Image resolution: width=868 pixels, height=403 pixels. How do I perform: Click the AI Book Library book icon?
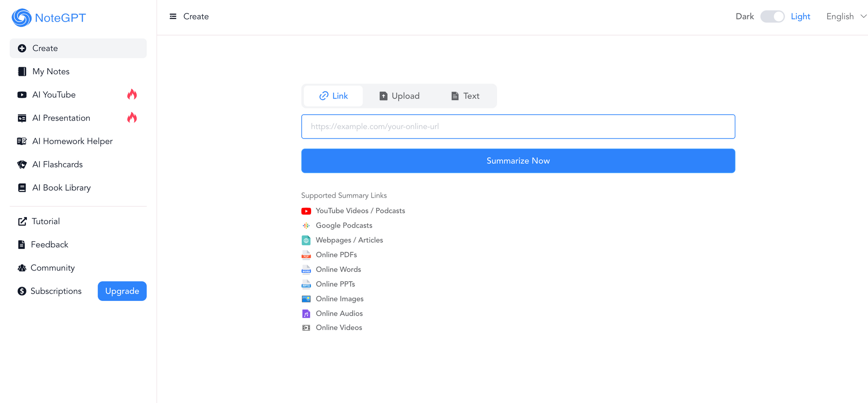(22, 188)
